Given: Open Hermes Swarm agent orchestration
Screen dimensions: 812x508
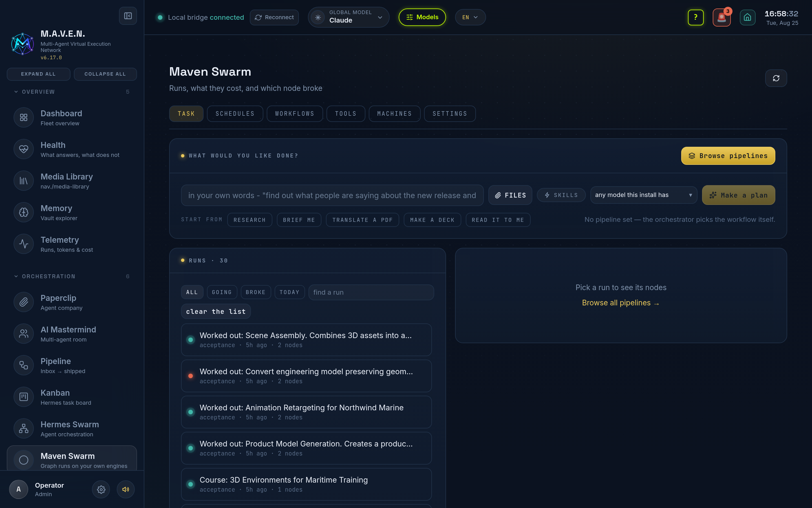Looking at the screenshot, I should click(x=72, y=428).
